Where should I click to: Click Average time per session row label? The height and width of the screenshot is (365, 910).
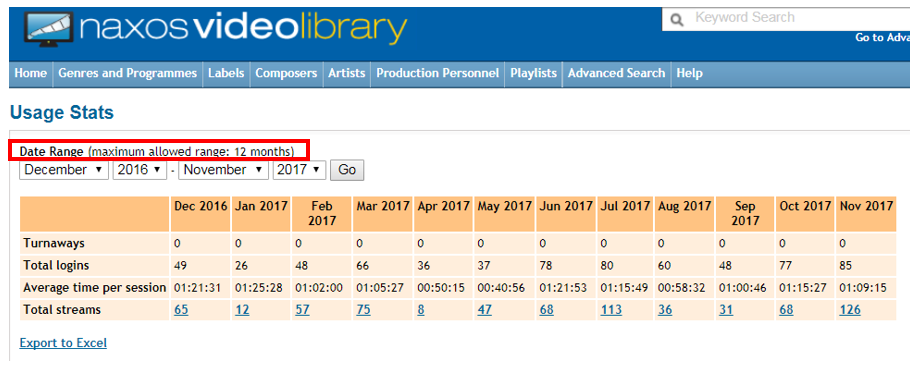coord(95,288)
